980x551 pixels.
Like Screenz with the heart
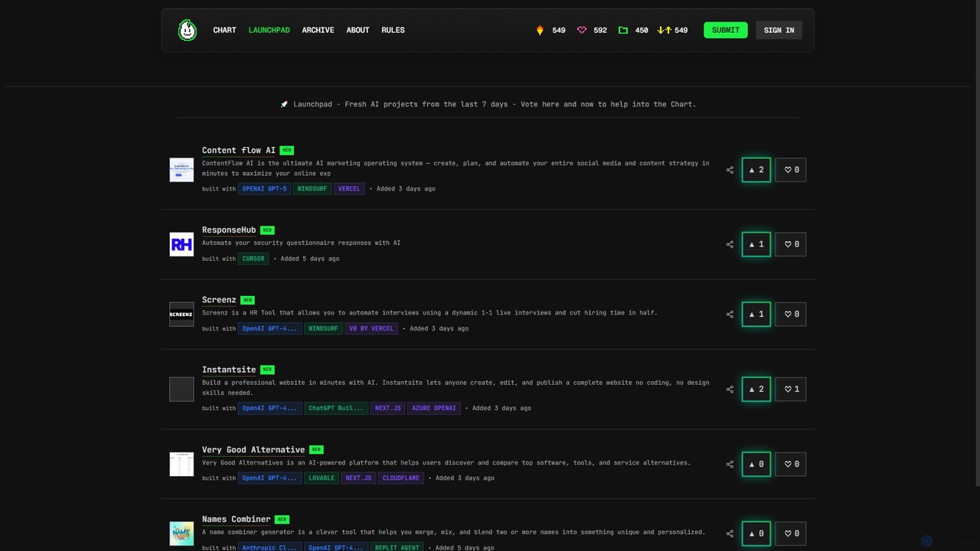tap(791, 314)
